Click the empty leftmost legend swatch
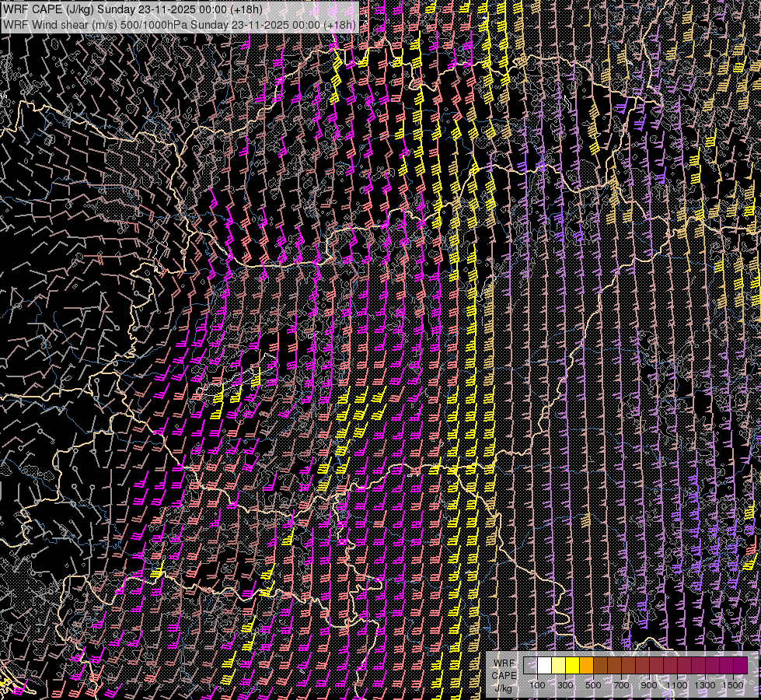The width and height of the screenshot is (761, 700). (530, 666)
